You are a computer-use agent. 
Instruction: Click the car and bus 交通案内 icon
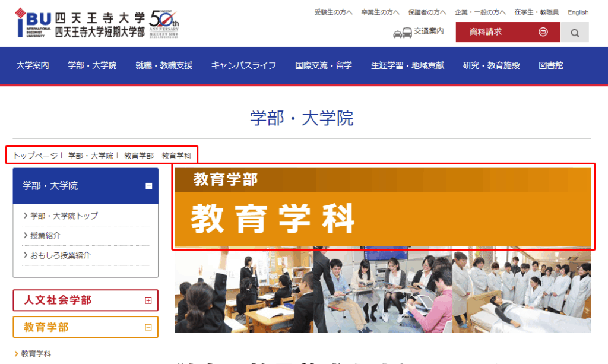tap(402, 33)
